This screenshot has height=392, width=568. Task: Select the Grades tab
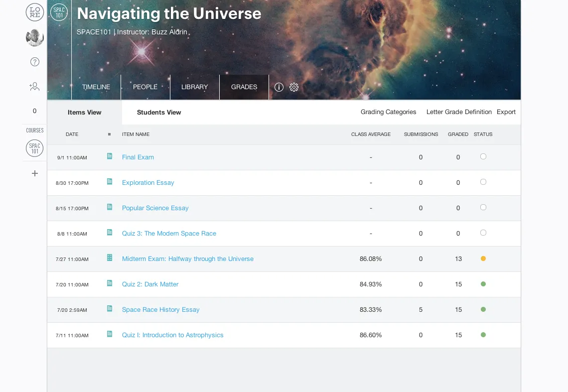click(244, 87)
